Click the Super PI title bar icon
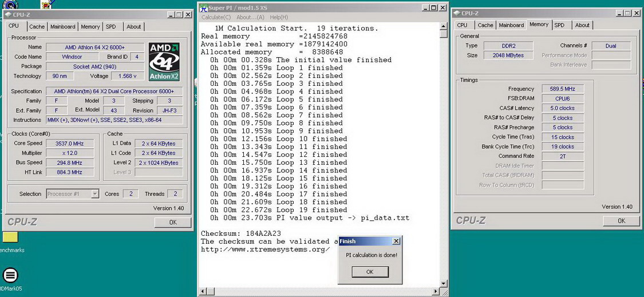 tap(203, 7)
